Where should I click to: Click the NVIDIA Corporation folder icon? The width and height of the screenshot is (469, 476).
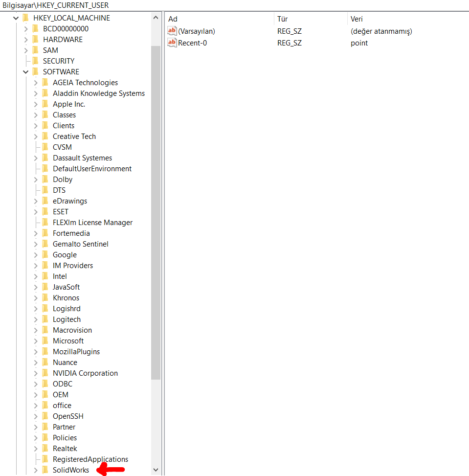(x=45, y=373)
